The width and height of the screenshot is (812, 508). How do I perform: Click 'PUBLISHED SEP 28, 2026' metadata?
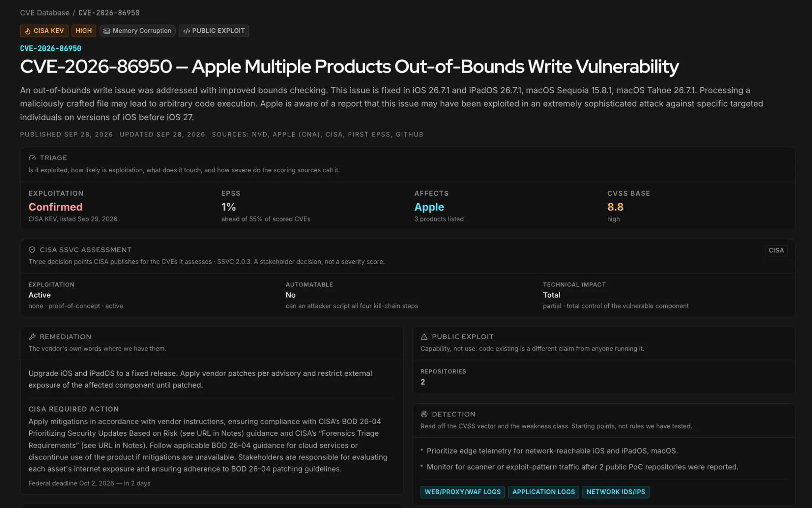pyautogui.click(x=67, y=135)
